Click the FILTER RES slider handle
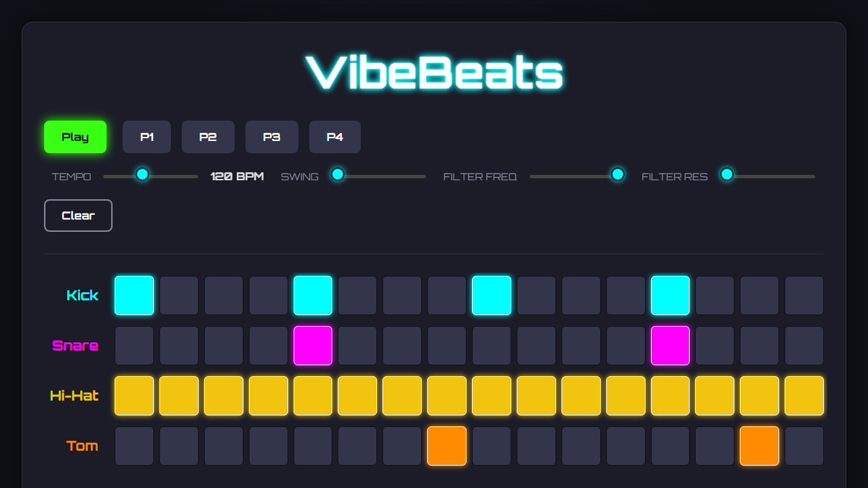Image resolution: width=868 pixels, height=488 pixels. [726, 174]
